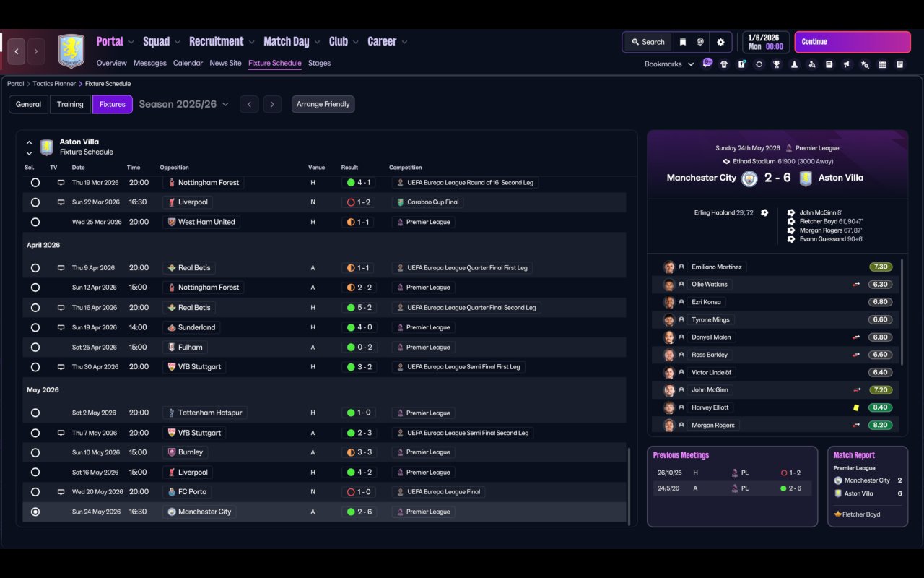Click the yellow card icon beside Harvey Elliott
Screen dimensions: 924x578
click(856, 407)
